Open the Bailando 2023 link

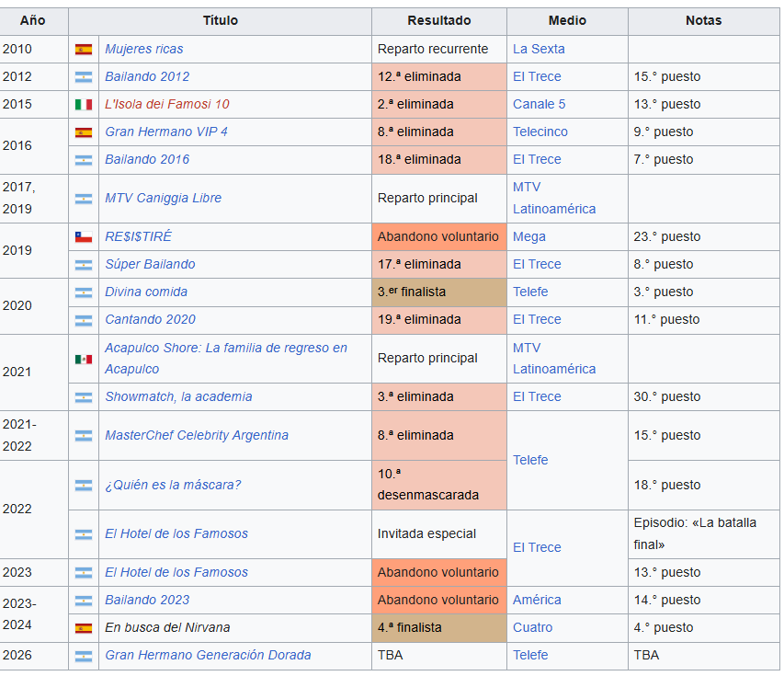[x=147, y=600]
